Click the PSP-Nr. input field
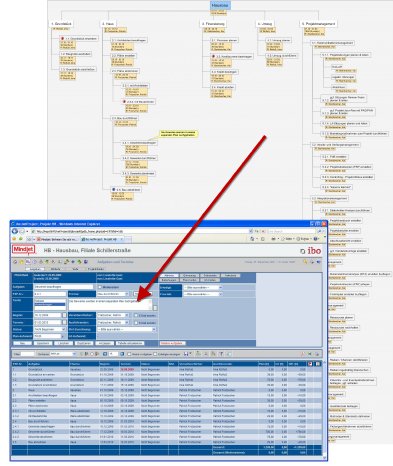Viewport: 393px width, 466px height. click(x=50, y=294)
